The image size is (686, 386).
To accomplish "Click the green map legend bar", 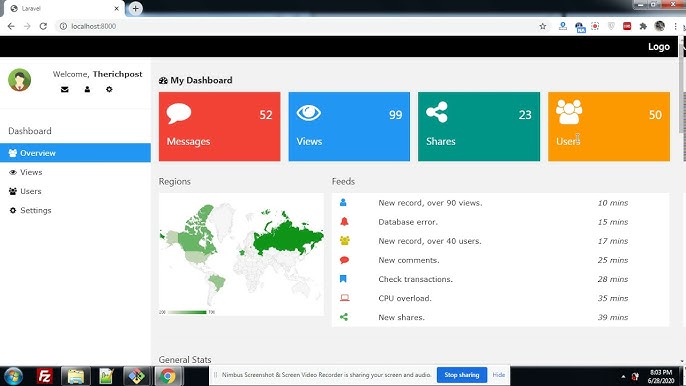I will (x=187, y=312).
